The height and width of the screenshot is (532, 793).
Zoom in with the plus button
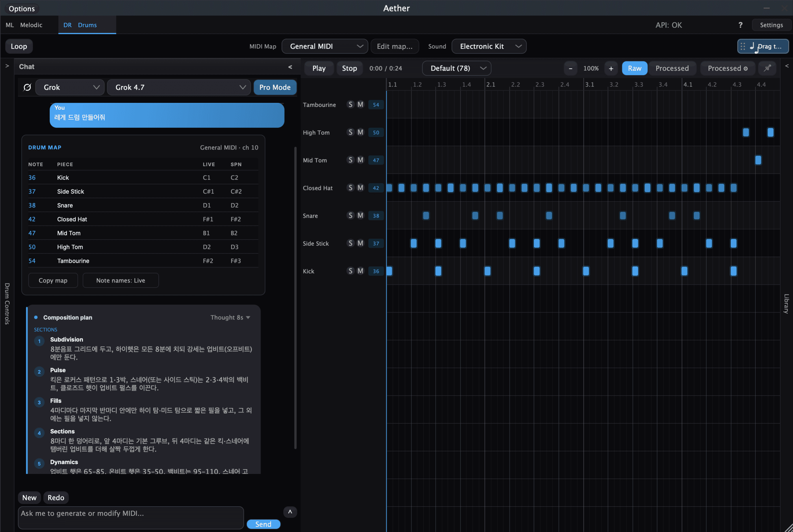pos(611,68)
